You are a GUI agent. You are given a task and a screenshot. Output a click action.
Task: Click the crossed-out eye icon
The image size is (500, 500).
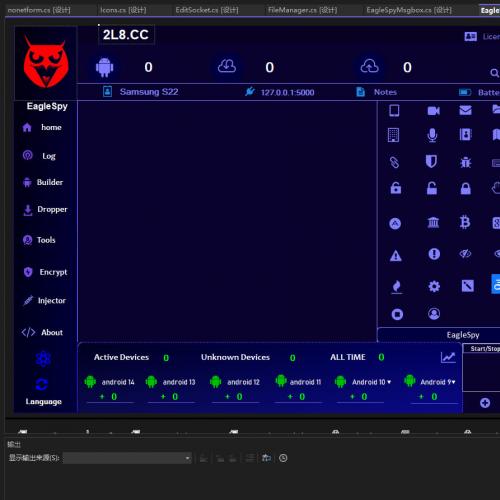click(x=465, y=254)
